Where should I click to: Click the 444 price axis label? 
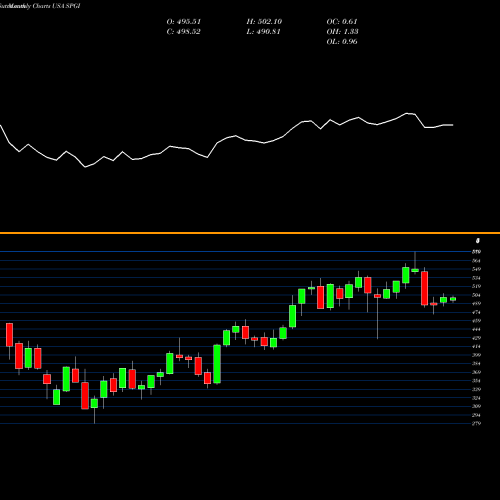point(476,329)
